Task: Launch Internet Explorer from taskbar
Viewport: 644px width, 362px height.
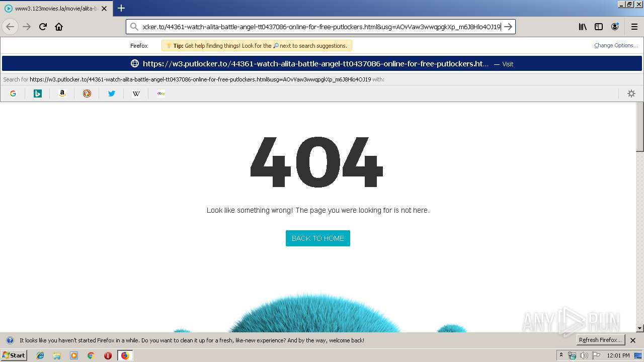Action: coord(40,355)
